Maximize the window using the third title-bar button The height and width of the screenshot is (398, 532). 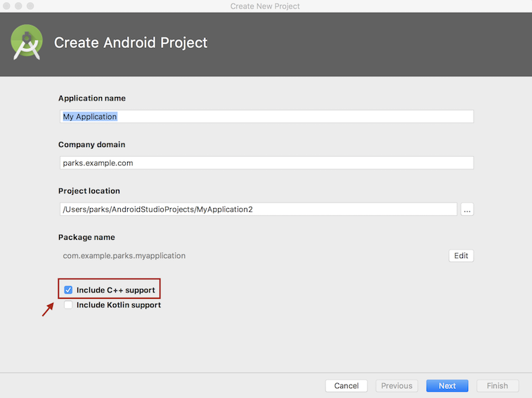tap(30, 6)
